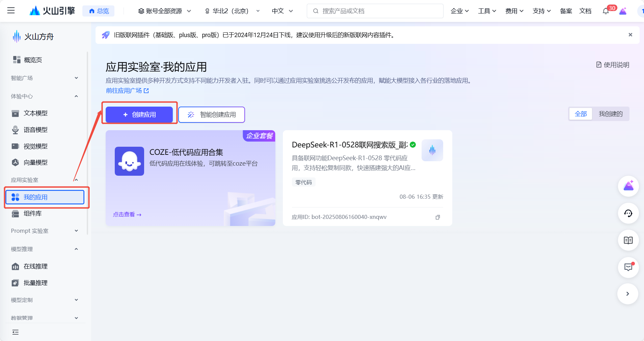Click the DeepSeek app avatar icon

tap(432, 150)
